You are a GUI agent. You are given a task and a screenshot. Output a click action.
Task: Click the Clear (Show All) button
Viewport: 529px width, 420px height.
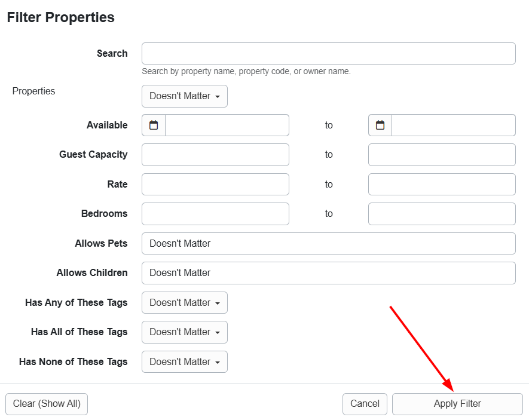point(47,404)
